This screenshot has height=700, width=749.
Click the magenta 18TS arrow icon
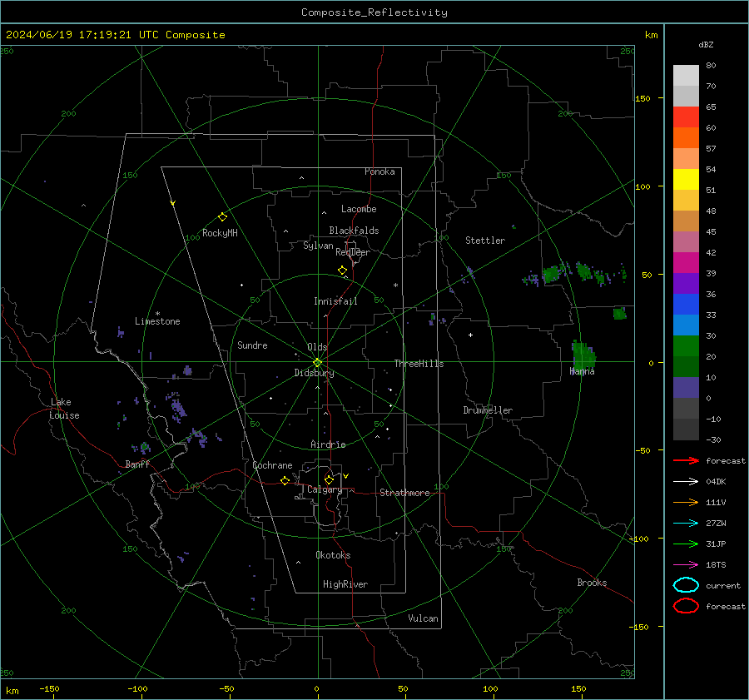tap(686, 565)
